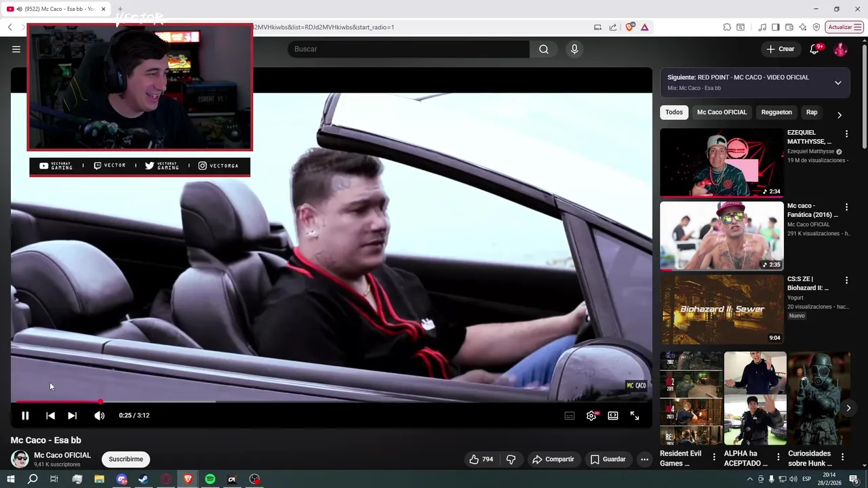
Task: Click the Actualizar browser update button
Action: pos(844,27)
